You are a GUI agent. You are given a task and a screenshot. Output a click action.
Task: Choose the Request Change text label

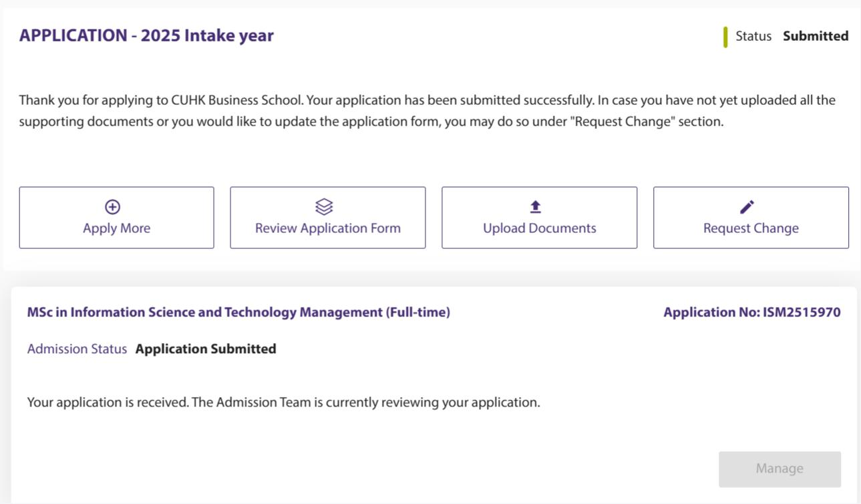tap(751, 228)
